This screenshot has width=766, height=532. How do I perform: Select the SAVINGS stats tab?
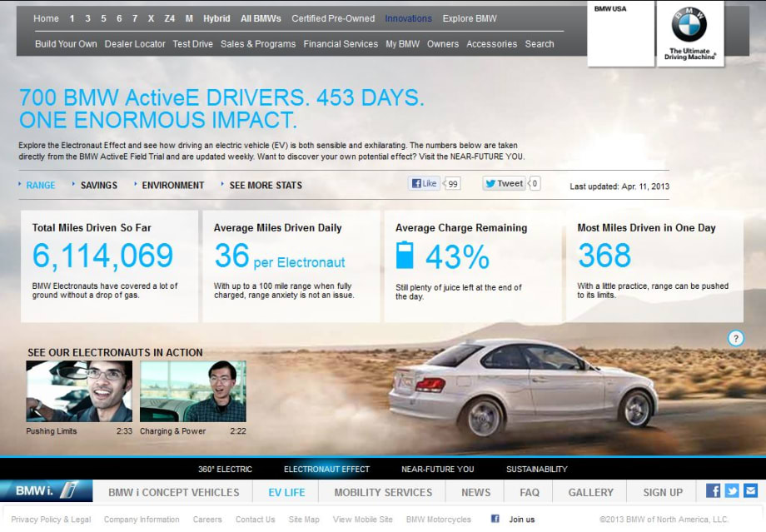99,185
